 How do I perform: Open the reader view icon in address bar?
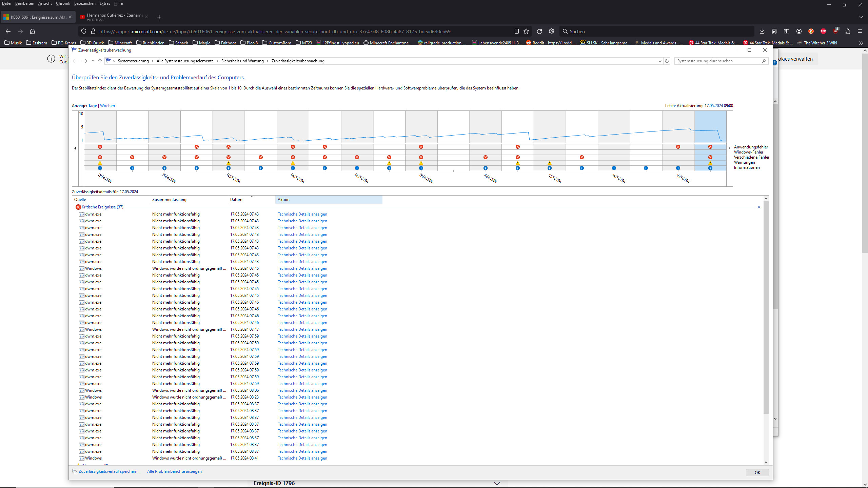[x=516, y=32]
